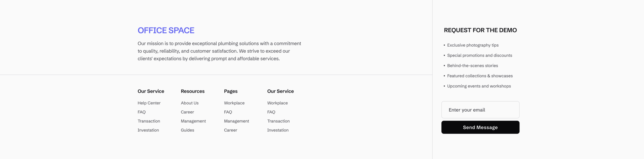
Task: Visit the About Us page
Action: coord(190,103)
